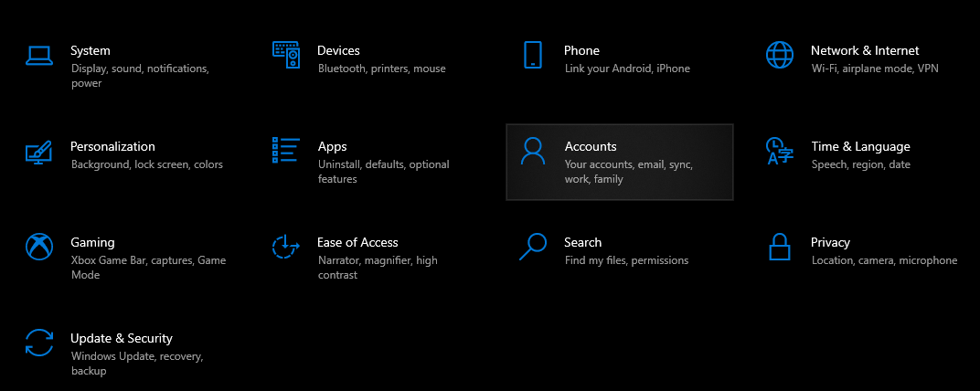Open the Devices keyboard and speaker icon

click(x=286, y=55)
